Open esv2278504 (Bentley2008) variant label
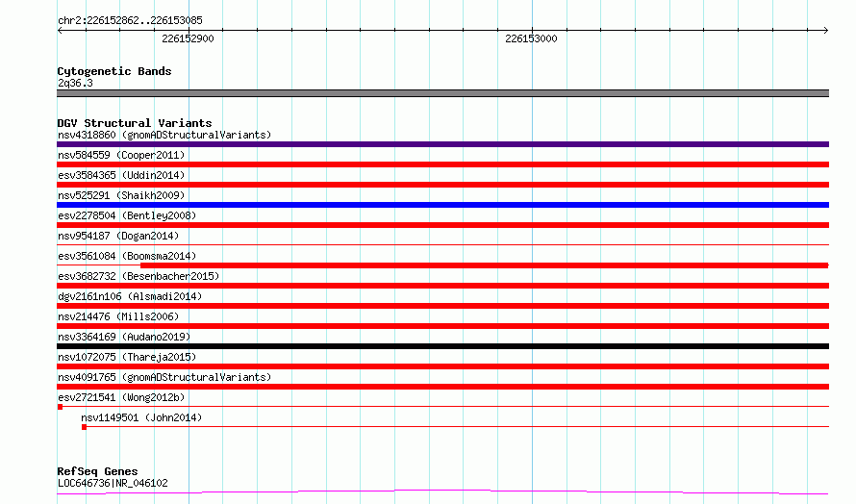Screen dimensions: 856x504 pos(127,215)
